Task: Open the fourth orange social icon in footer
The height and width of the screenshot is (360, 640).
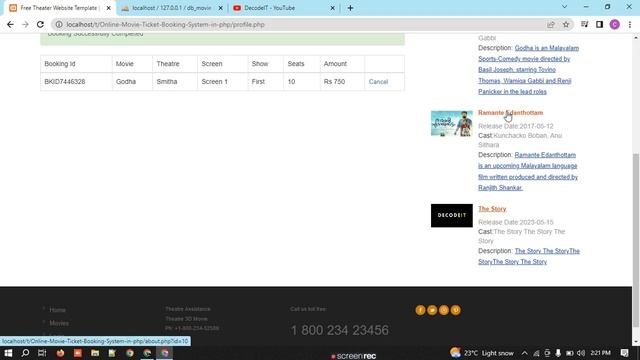Action: point(456,310)
